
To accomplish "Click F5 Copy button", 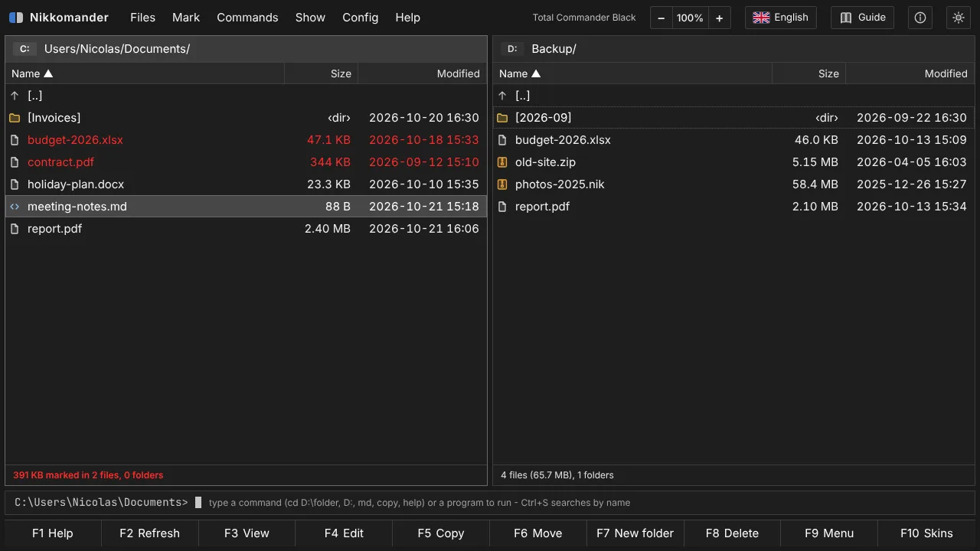I will [441, 533].
